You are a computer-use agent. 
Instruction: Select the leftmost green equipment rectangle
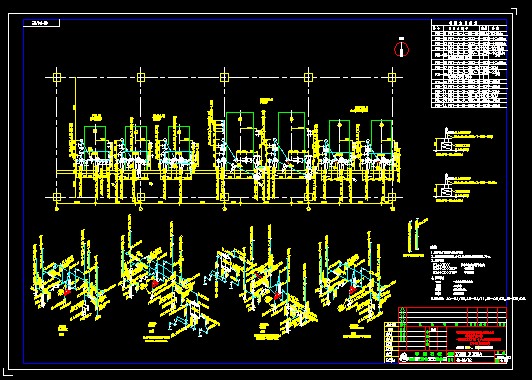point(95,143)
